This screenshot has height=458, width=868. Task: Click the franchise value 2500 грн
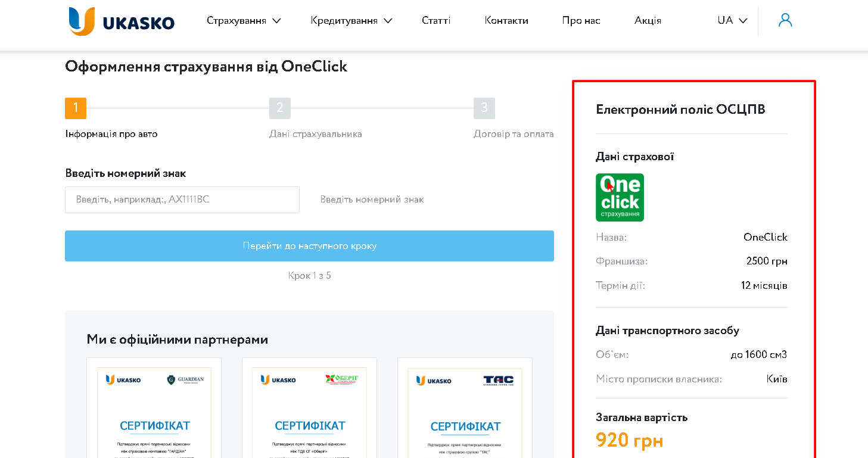[767, 261]
